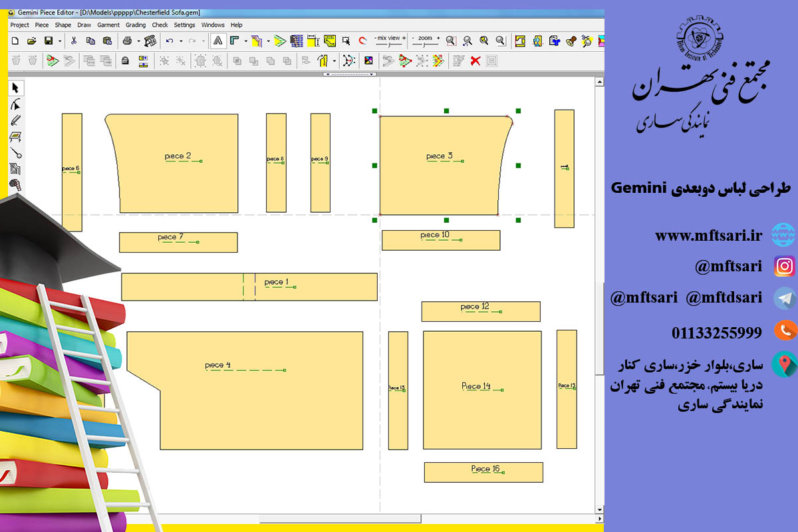The height and width of the screenshot is (532, 798).
Task: Click the zoom window magnifier icon
Action: pos(451,41)
